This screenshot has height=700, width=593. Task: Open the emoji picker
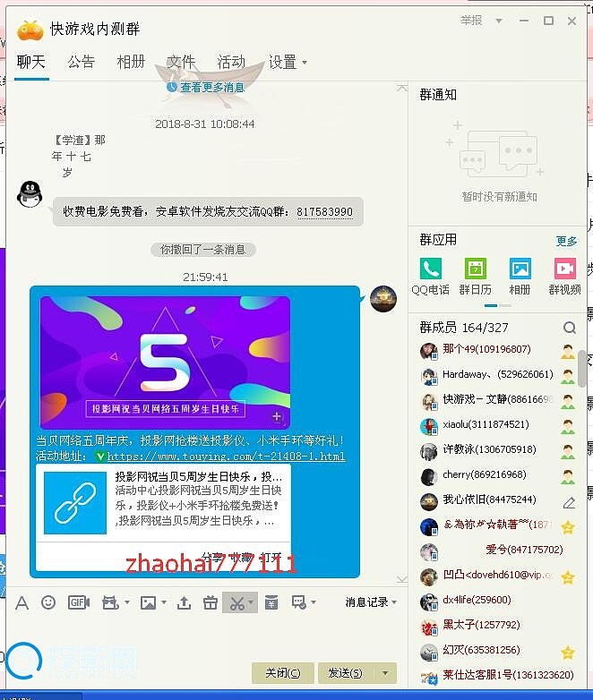[x=48, y=602]
